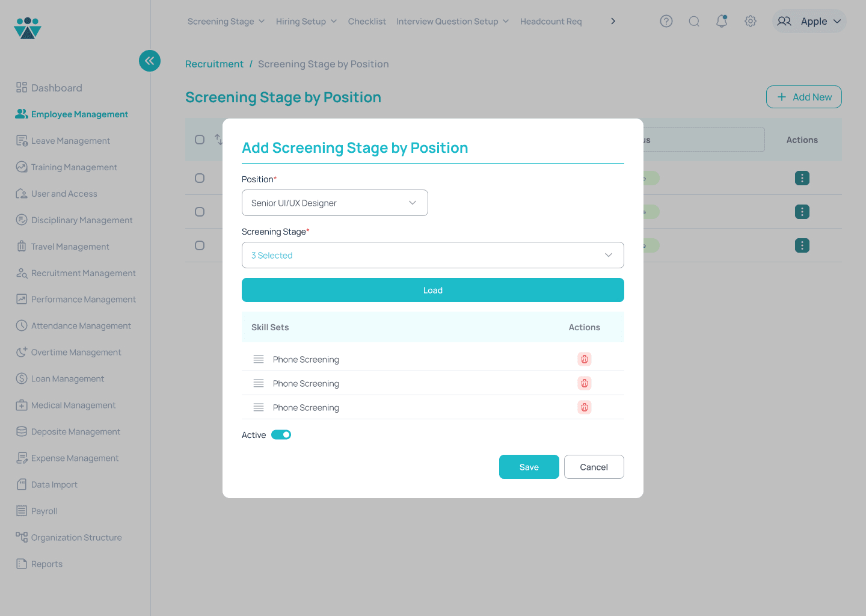Open the Position dropdown showing Senior UI/UX Designer
The height and width of the screenshot is (616, 866).
[x=334, y=203]
